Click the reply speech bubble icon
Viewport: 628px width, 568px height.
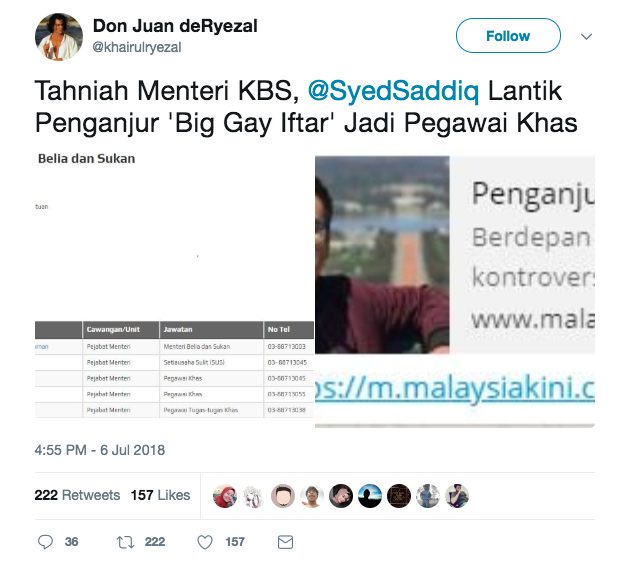pos(45,542)
